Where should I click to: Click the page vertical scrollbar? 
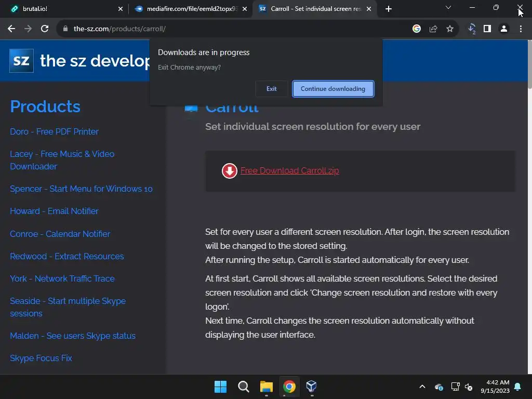click(x=529, y=64)
